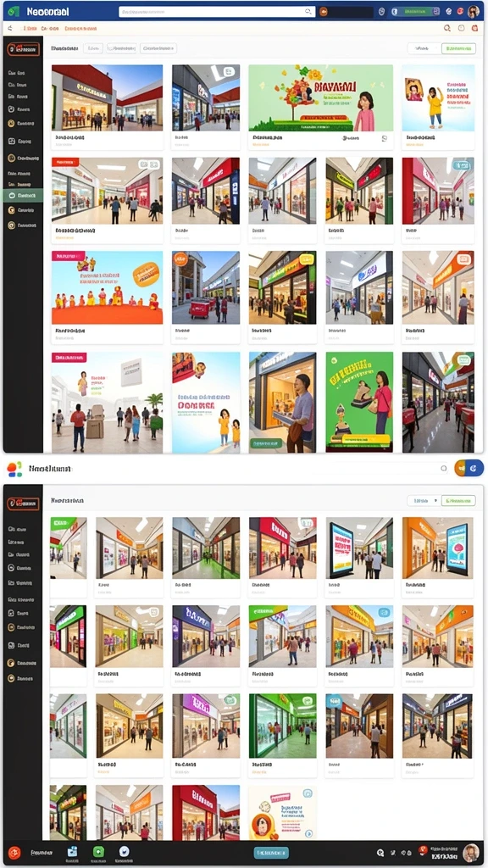
Task: Open the green poster with woman carrying handbag
Action: point(359,403)
